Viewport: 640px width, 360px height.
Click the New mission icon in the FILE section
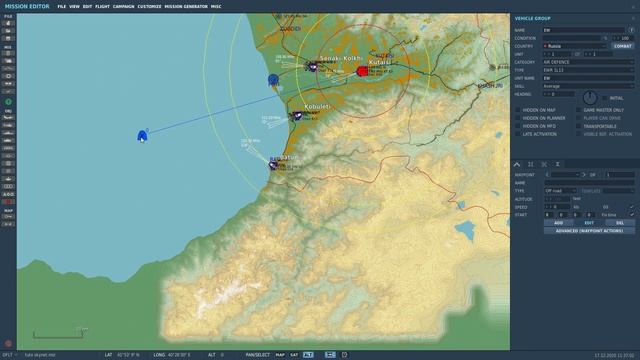point(8,23)
